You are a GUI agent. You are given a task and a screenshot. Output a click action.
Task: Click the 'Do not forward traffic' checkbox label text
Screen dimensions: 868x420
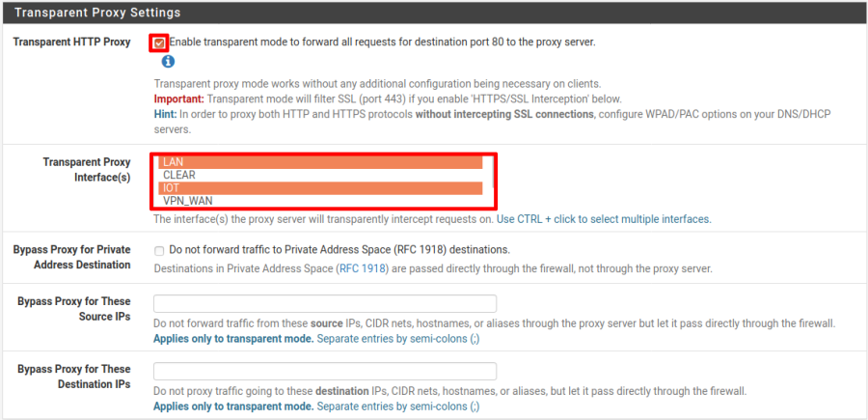pos(339,250)
